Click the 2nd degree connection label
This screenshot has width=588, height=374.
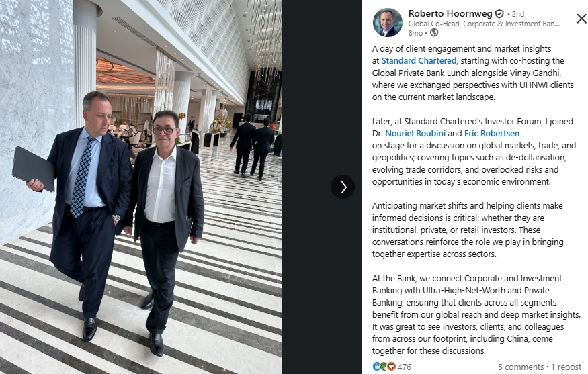[518, 14]
